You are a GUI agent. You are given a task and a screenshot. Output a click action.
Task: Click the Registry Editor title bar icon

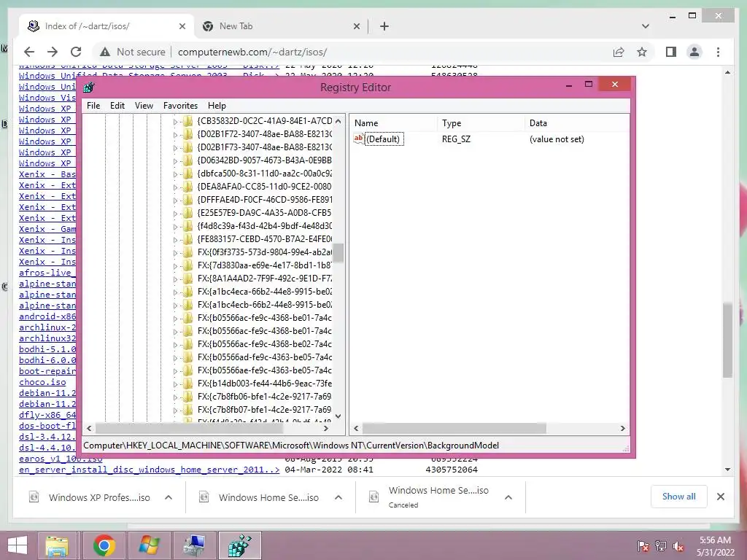[x=88, y=87]
